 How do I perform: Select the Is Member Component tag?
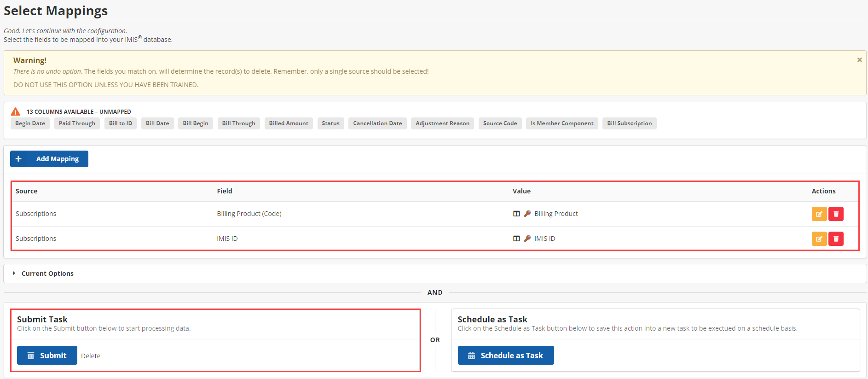click(x=562, y=123)
